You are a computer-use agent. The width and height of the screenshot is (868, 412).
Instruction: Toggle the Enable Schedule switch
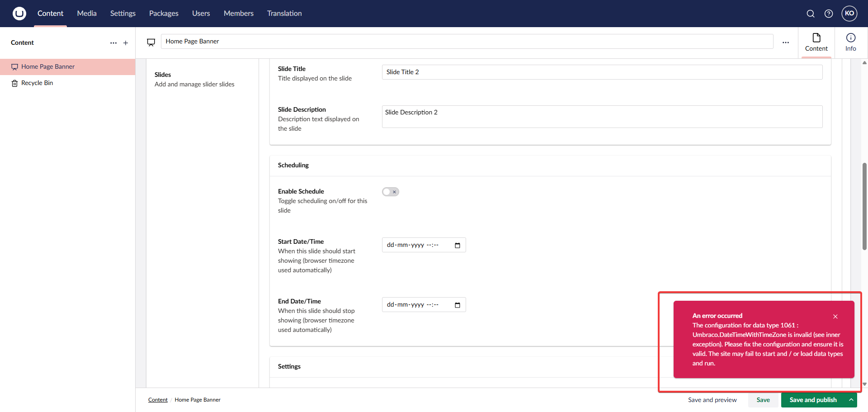pos(390,192)
